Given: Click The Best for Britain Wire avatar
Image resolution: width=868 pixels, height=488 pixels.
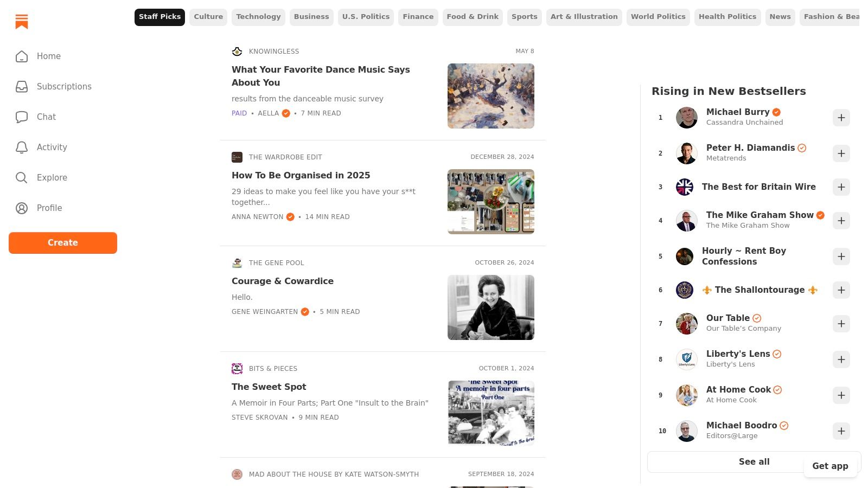Looking at the screenshot, I should click(686, 187).
